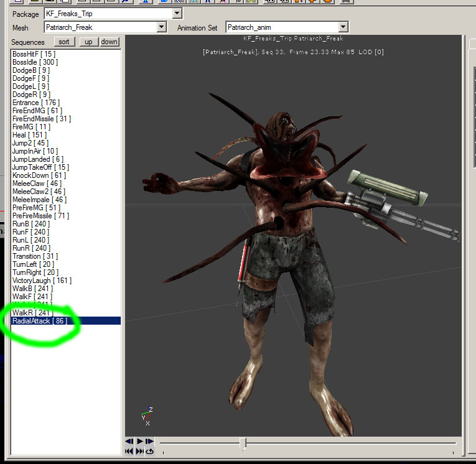Click the sort sequences button
This screenshot has width=476, height=464.
point(64,42)
